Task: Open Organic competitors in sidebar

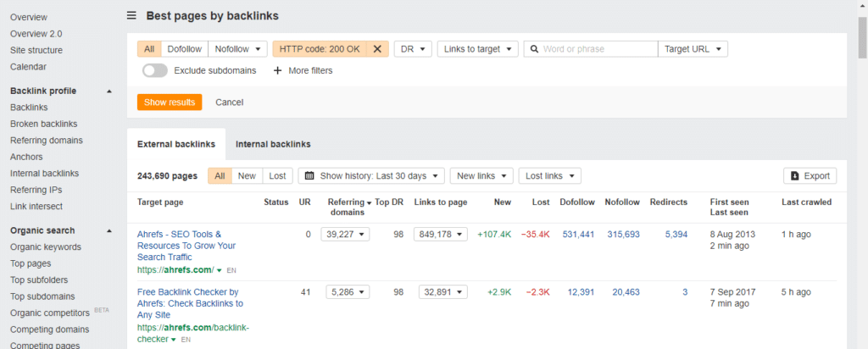Action: point(50,313)
